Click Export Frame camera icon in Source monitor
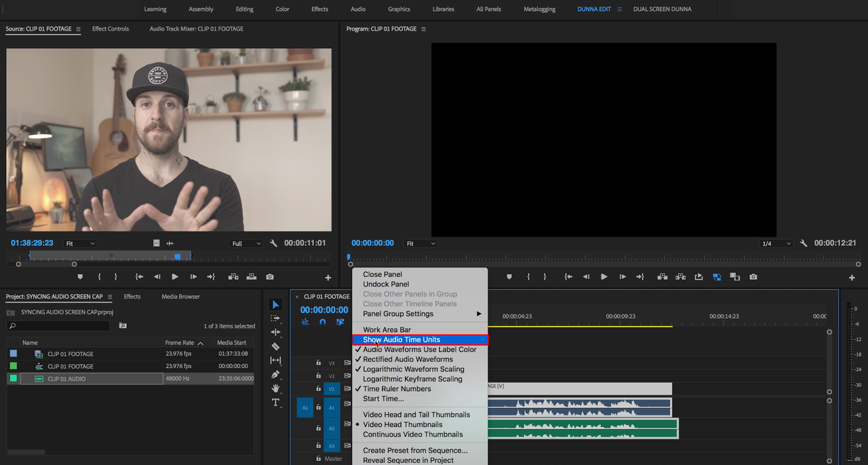Screen dimensions: 868x465 (x=270, y=277)
